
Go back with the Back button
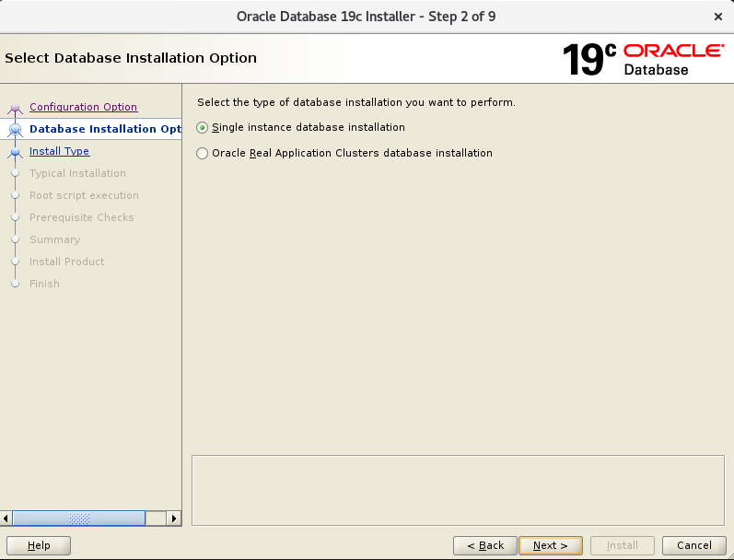pyautogui.click(x=485, y=545)
